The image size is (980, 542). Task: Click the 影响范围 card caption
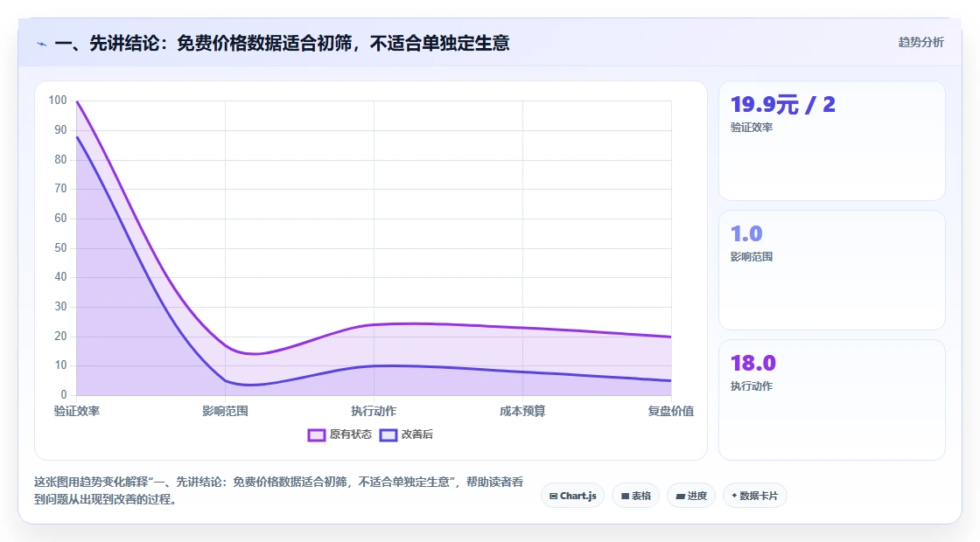tap(752, 257)
